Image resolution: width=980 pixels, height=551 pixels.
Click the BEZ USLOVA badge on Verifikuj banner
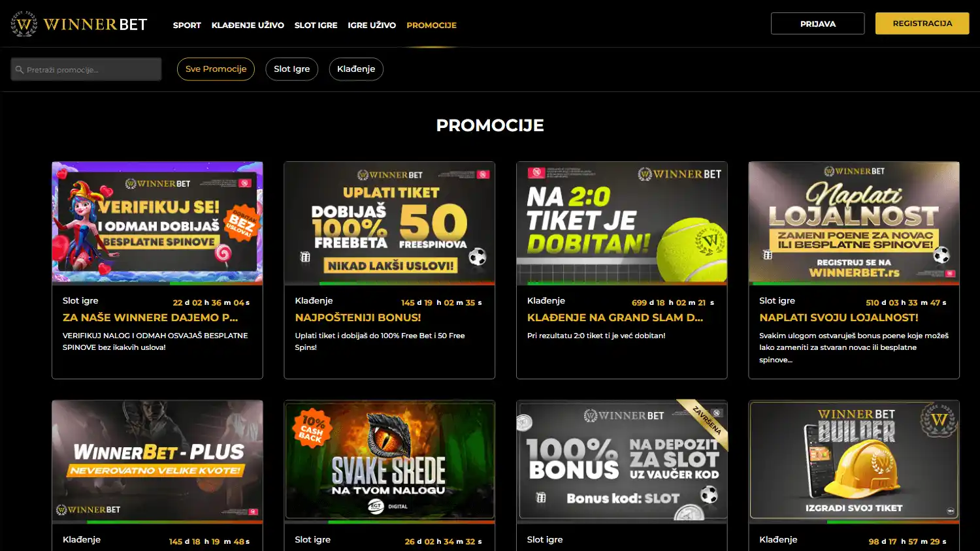coord(241,223)
